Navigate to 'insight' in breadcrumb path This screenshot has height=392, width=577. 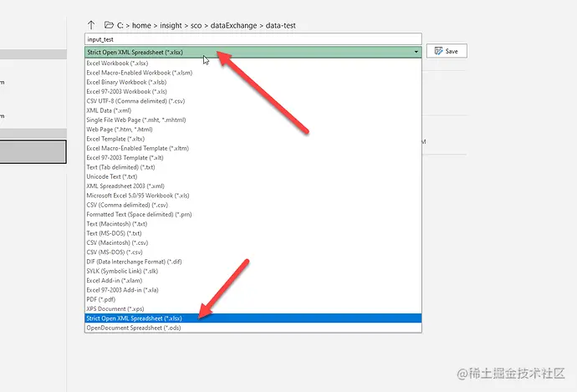171,25
